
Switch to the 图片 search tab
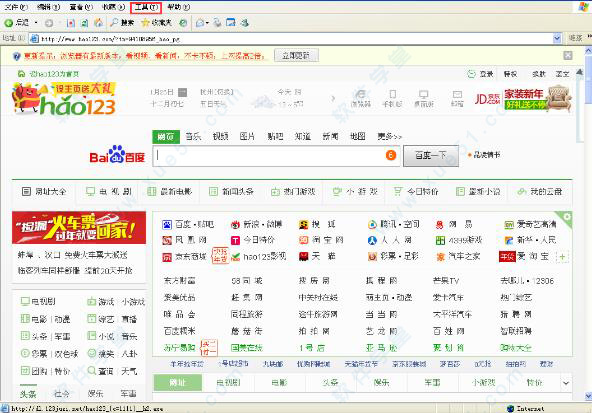click(247, 136)
